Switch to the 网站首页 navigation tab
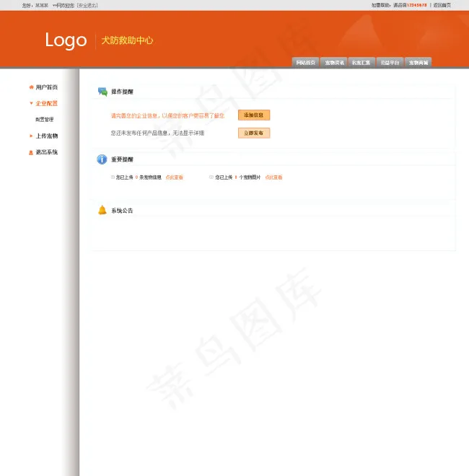Screen dimensions: 469x476 pos(305,63)
